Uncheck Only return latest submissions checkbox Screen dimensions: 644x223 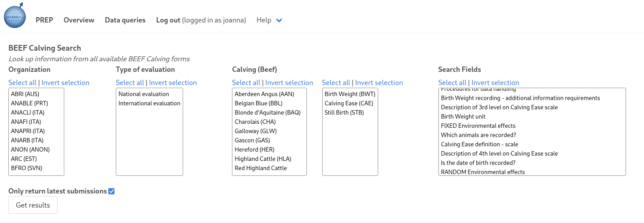[x=111, y=191]
